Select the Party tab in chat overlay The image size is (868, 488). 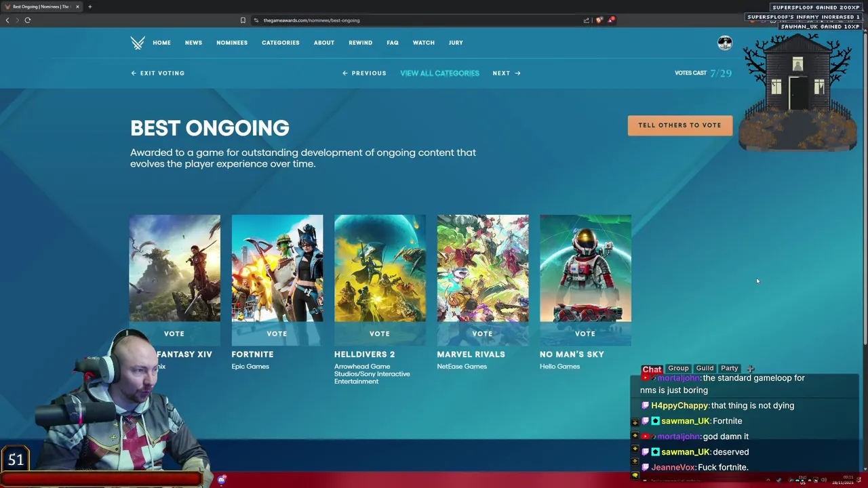pos(729,368)
